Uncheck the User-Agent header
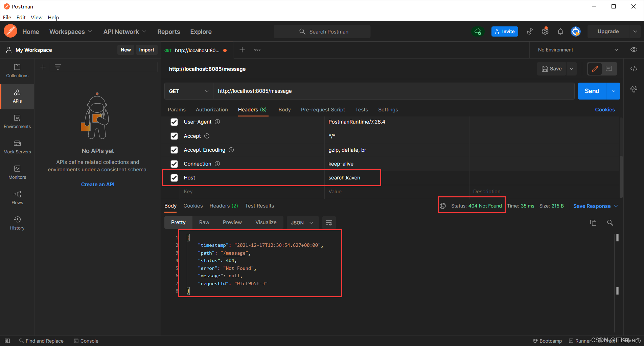The image size is (644, 346). click(x=174, y=122)
